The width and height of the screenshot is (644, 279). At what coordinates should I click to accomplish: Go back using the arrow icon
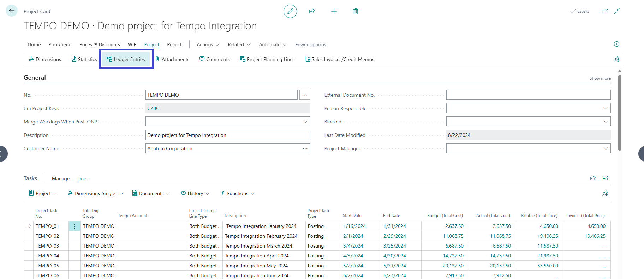click(12, 11)
